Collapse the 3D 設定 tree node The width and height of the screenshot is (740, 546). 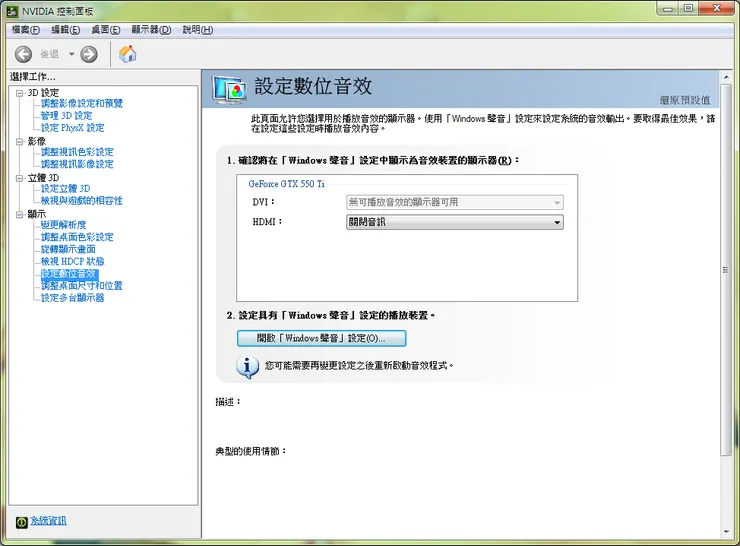[x=19, y=93]
